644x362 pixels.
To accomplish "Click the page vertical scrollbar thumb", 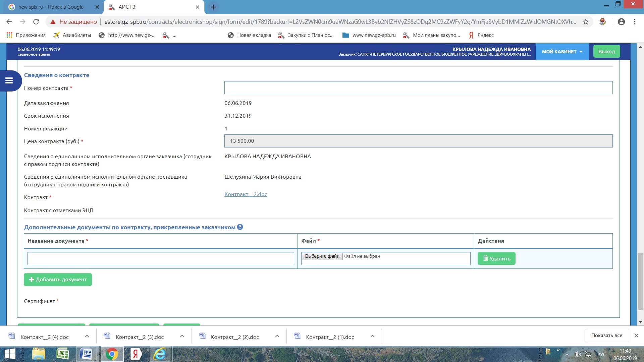I will (x=640, y=281).
